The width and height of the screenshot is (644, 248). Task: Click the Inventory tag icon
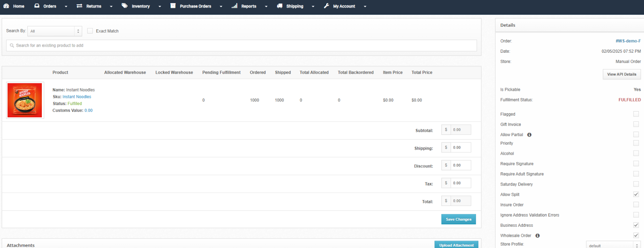[x=125, y=6]
